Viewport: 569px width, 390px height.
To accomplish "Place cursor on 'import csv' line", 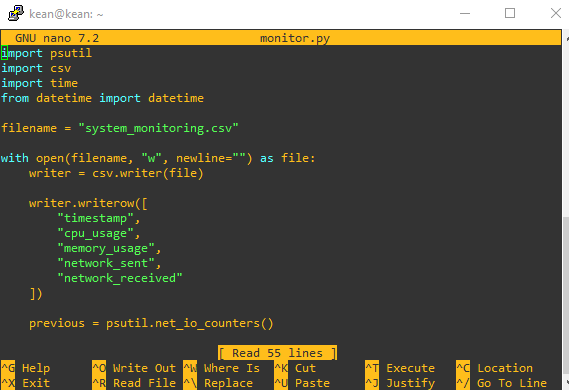I will click(36, 68).
